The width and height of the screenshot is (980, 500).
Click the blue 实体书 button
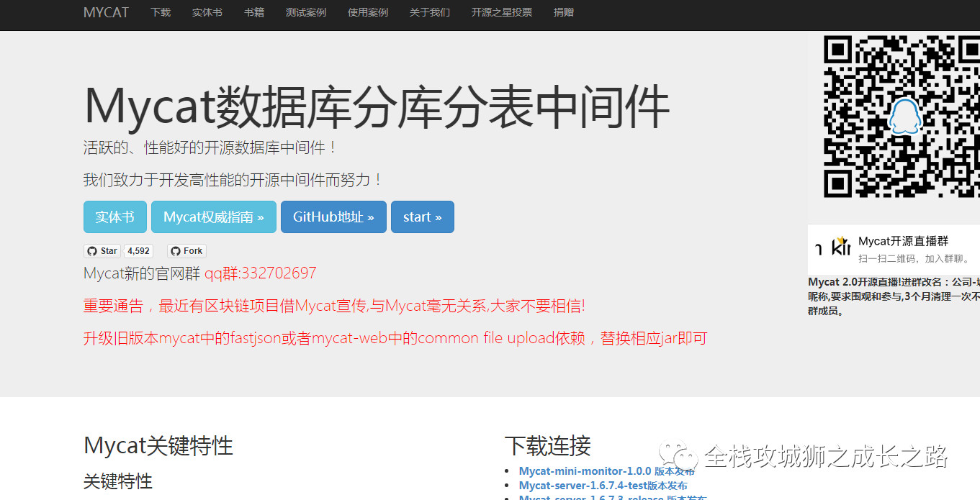(x=114, y=217)
